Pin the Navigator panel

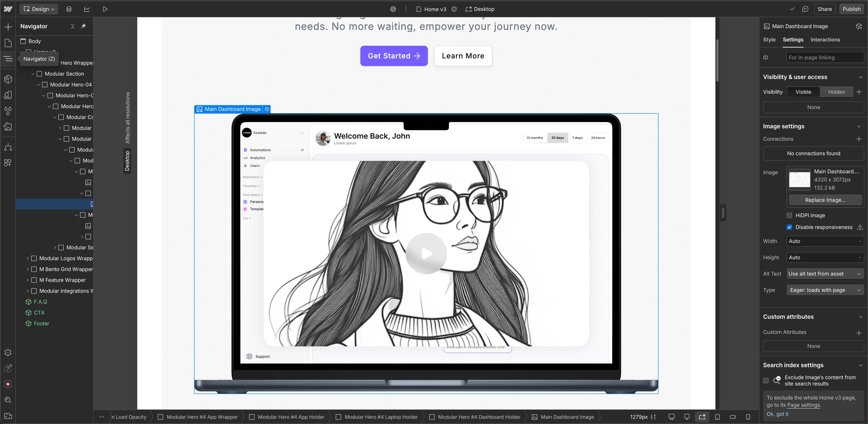(83, 26)
